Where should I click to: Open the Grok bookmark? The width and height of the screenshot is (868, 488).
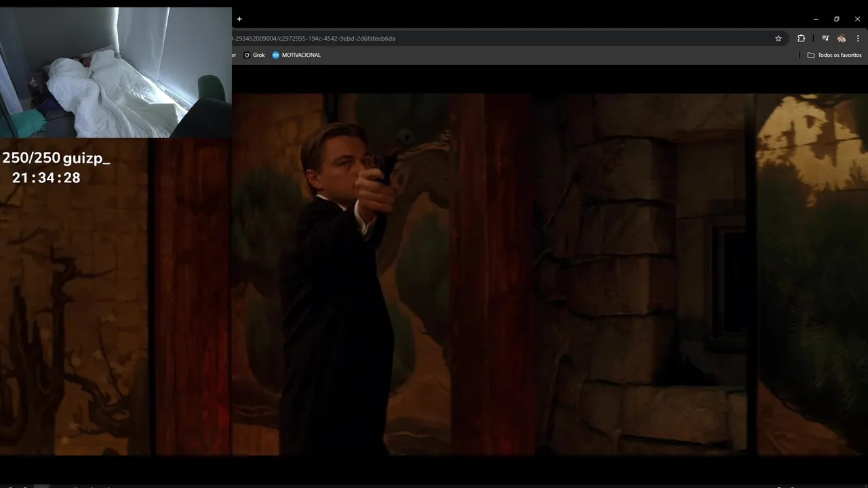pos(254,55)
